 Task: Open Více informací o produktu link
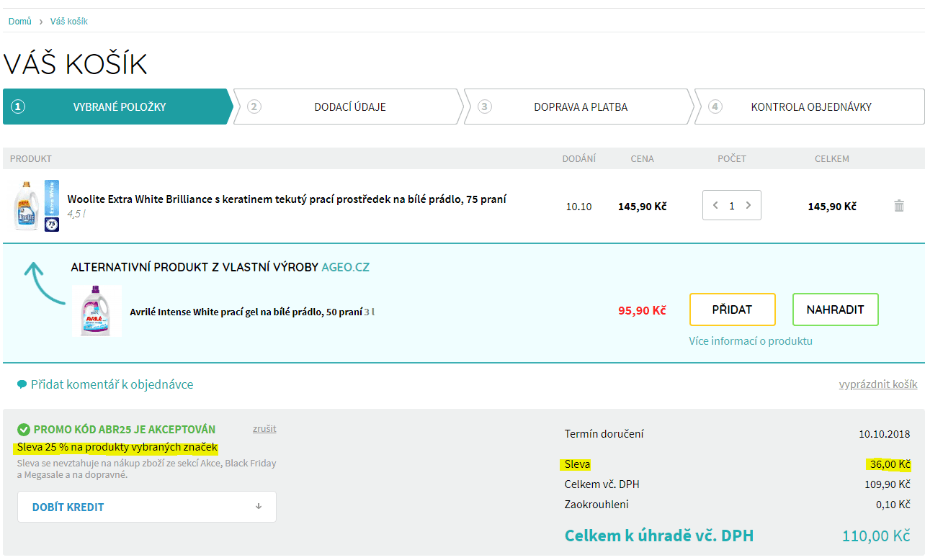coord(751,341)
